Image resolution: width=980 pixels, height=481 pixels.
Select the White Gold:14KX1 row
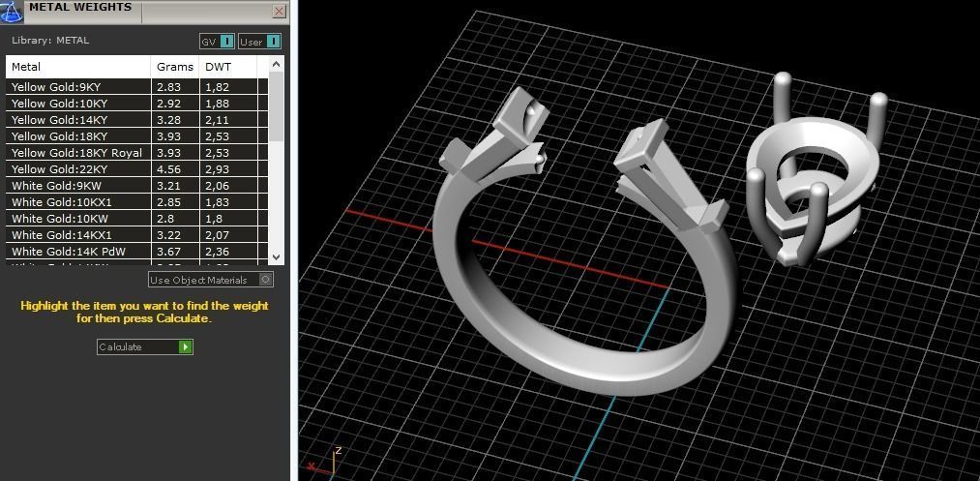pyautogui.click(x=137, y=235)
